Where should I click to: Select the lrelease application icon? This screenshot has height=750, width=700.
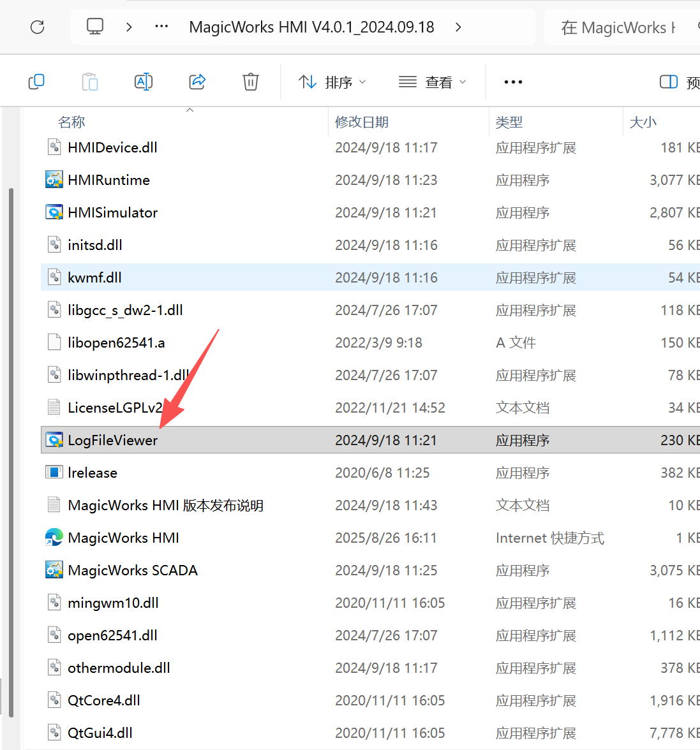point(54,472)
